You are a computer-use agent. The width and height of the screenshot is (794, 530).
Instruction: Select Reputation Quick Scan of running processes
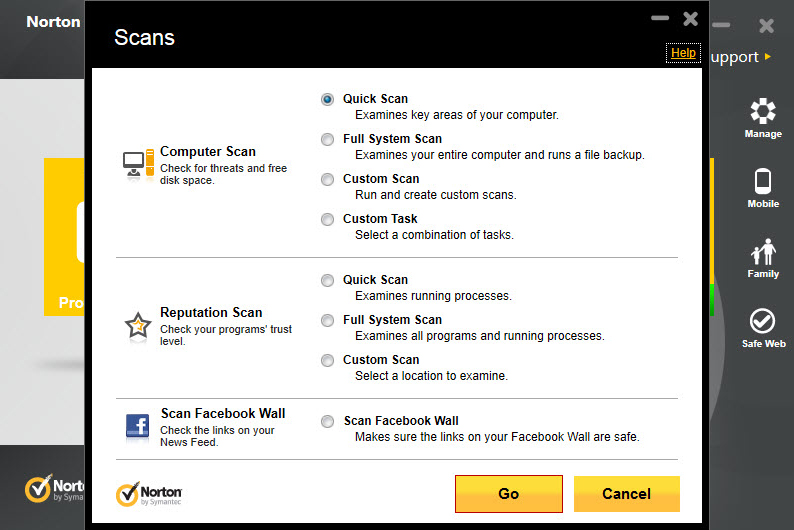[328, 280]
